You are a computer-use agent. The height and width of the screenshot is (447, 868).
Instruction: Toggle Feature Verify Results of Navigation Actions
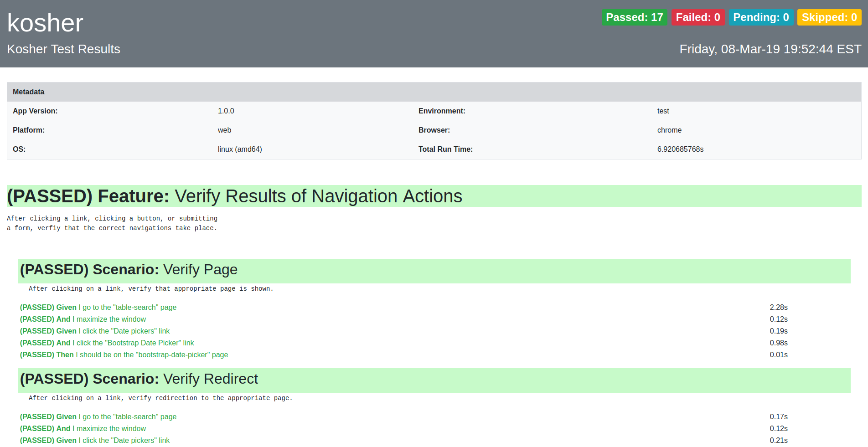[434, 196]
